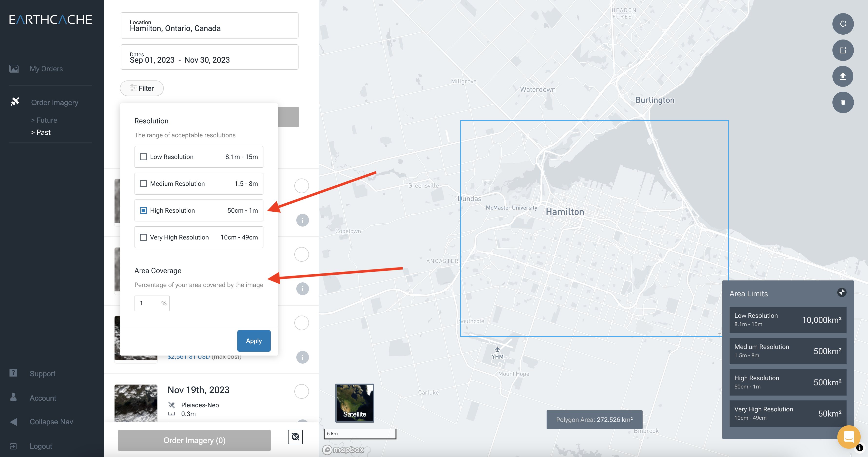The width and height of the screenshot is (868, 457).
Task: Click the Account section icon
Action: [x=14, y=397]
